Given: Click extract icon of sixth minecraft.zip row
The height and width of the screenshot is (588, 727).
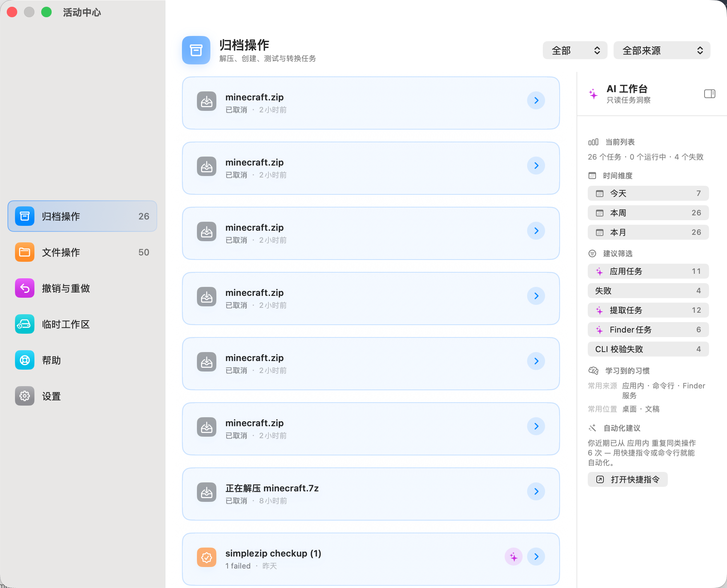Looking at the screenshot, I should coord(207,427).
